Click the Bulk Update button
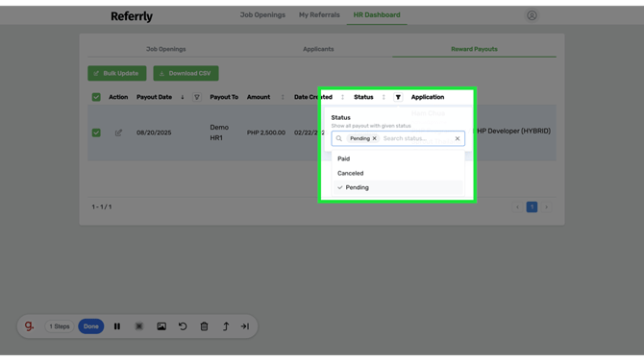Viewport: 644px width, 361px height. pyautogui.click(x=117, y=73)
